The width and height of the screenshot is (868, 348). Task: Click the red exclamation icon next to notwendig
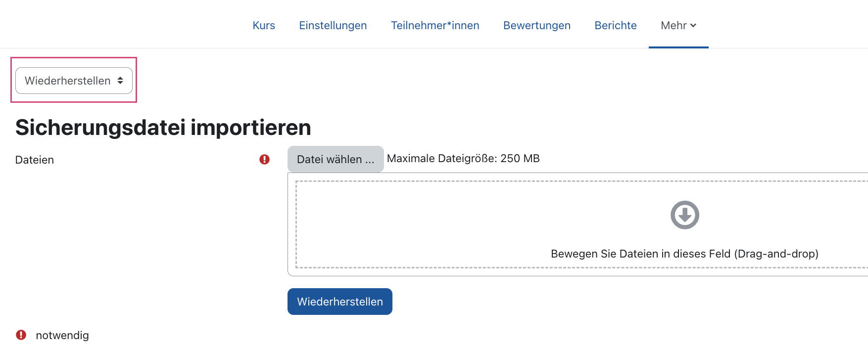point(20,335)
